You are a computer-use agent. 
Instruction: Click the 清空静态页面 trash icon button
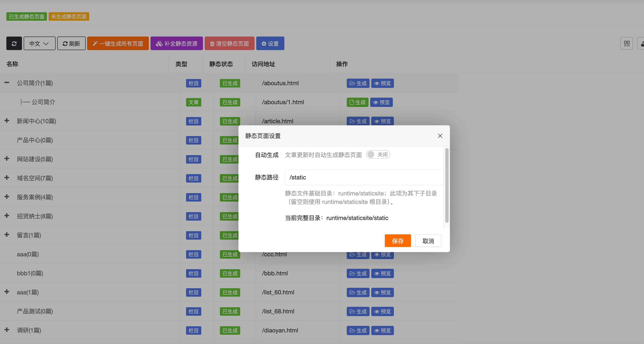click(x=212, y=43)
